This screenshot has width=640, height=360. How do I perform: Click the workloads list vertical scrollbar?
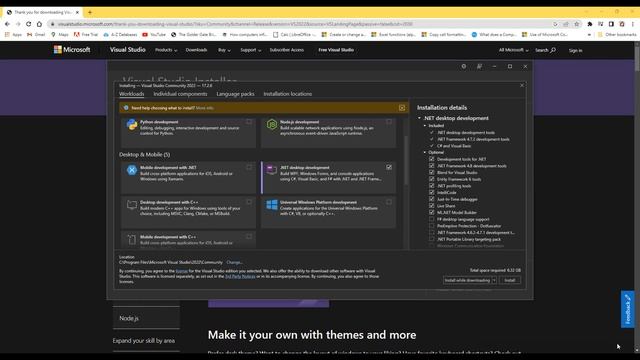(406, 160)
